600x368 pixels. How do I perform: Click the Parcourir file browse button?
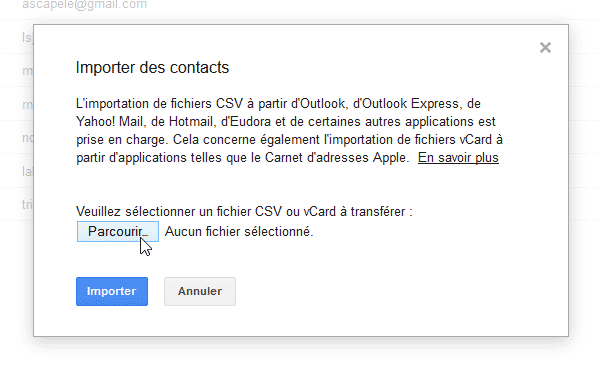[x=118, y=231]
